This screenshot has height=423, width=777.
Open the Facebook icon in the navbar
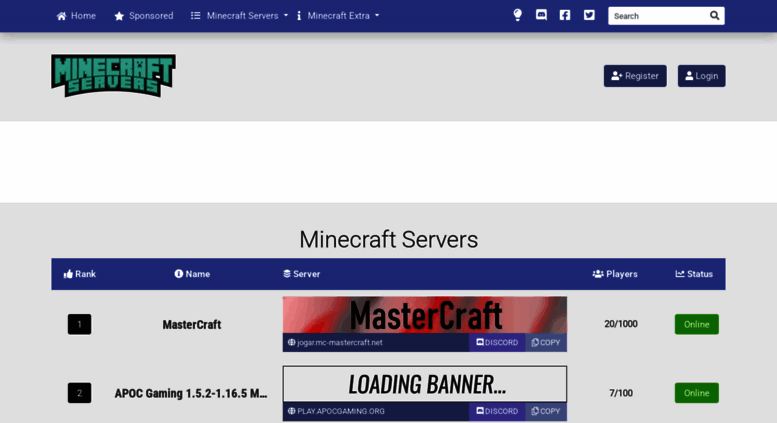(x=565, y=15)
